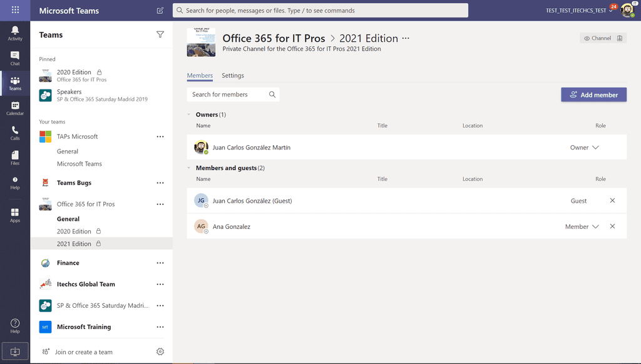This screenshot has height=364, width=641.
Task: Click Join or create a team
Action: tap(83, 352)
